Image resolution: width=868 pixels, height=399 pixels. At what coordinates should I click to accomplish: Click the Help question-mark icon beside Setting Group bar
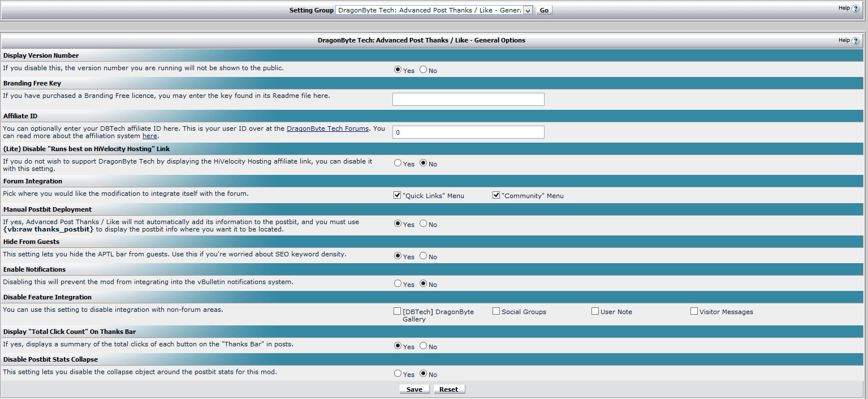point(856,8)
